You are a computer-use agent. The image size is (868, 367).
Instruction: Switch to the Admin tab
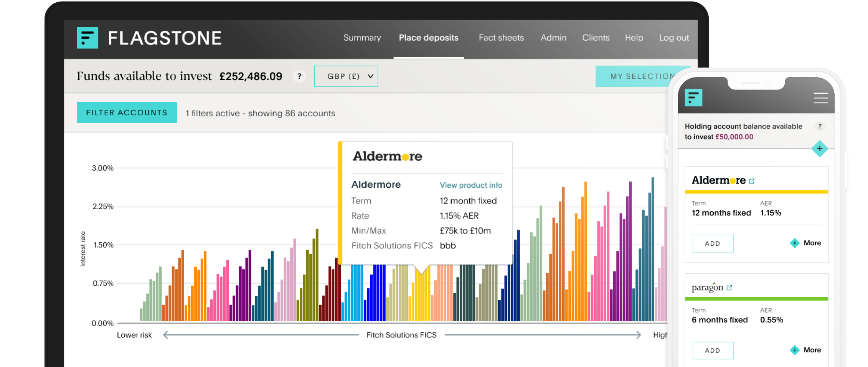click(553, 38)
